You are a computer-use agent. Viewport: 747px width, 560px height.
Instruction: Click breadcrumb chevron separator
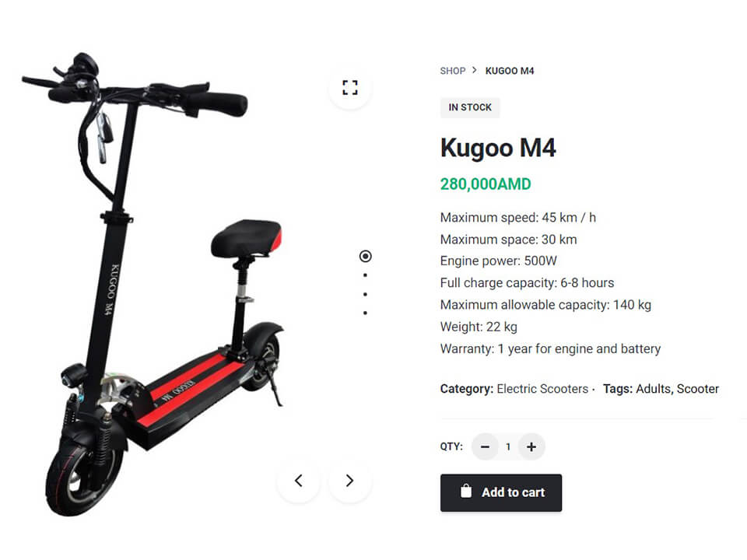coord(475,71)
